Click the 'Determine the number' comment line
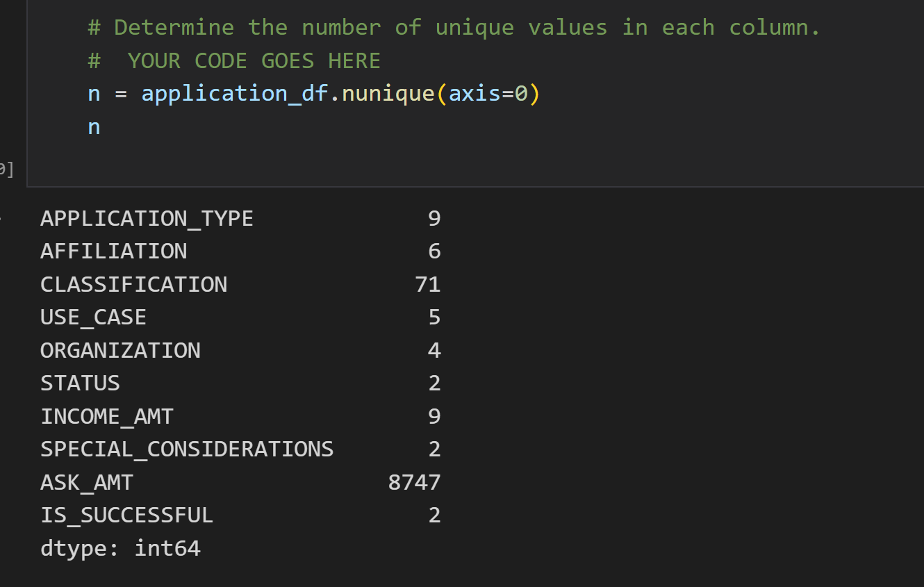This screenshot has width=924, height=587. [453, 28]
